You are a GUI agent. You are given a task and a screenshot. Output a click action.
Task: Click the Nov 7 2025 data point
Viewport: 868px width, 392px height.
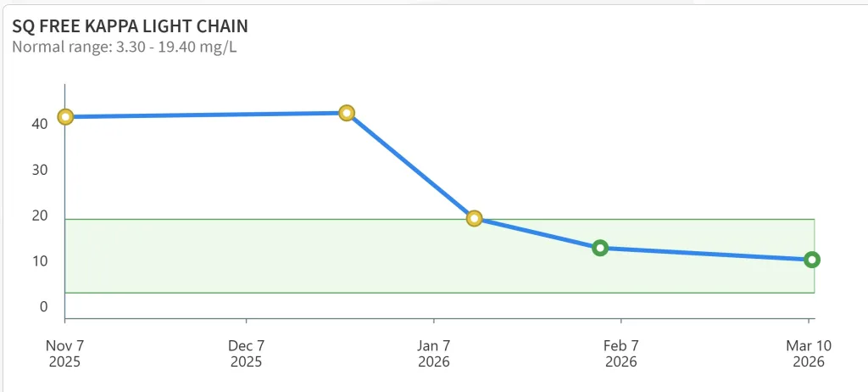point(65,117)
